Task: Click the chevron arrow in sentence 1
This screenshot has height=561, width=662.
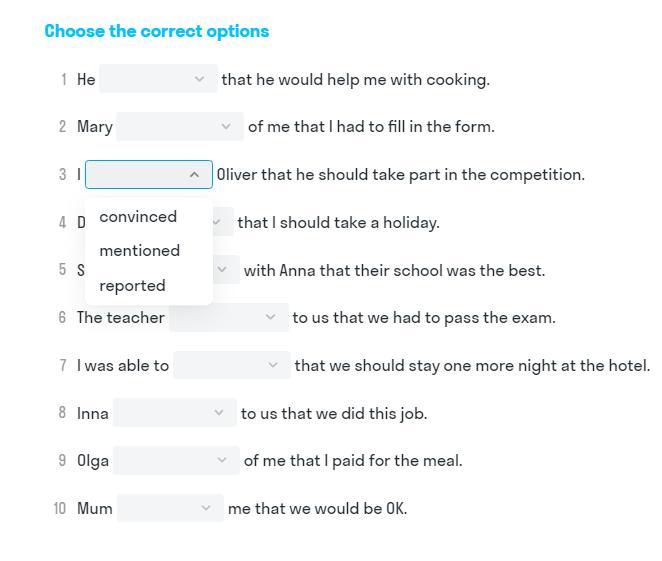Action: point(199,79)
